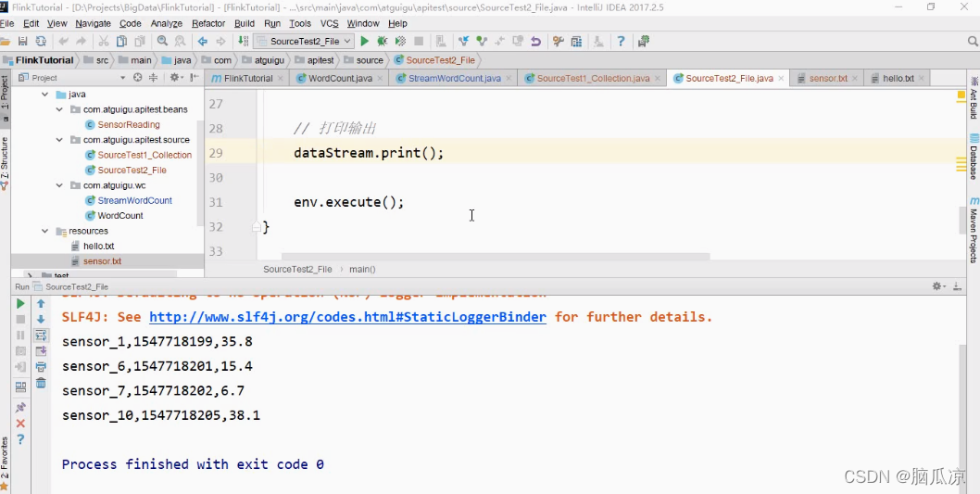Switch to StreamWordCount.java tab

[x=455, y=78]
